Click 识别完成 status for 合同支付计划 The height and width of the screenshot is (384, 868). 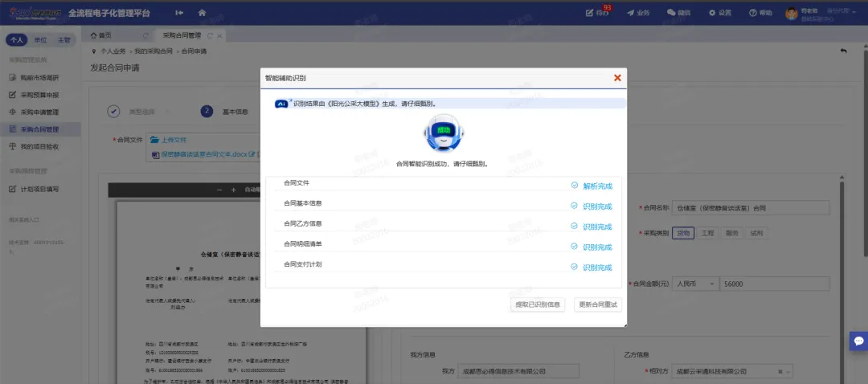pyautogui.click(x=597, y=268)
